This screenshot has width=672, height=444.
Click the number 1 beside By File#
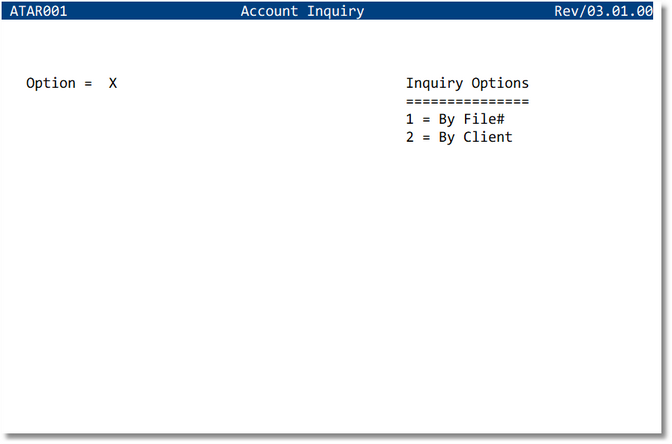(x=410, y=119)
